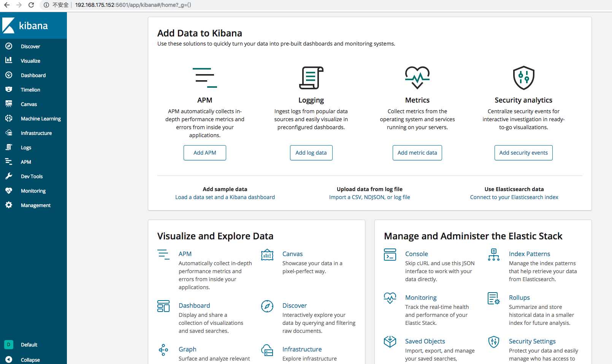Open the Console link

417,254
